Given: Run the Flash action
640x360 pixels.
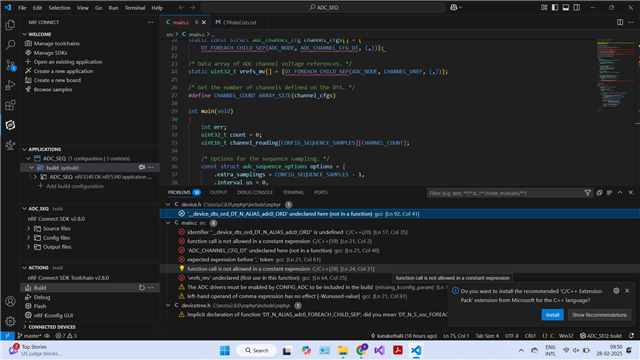Looking at the screenshot, I should tap(40, 306).
